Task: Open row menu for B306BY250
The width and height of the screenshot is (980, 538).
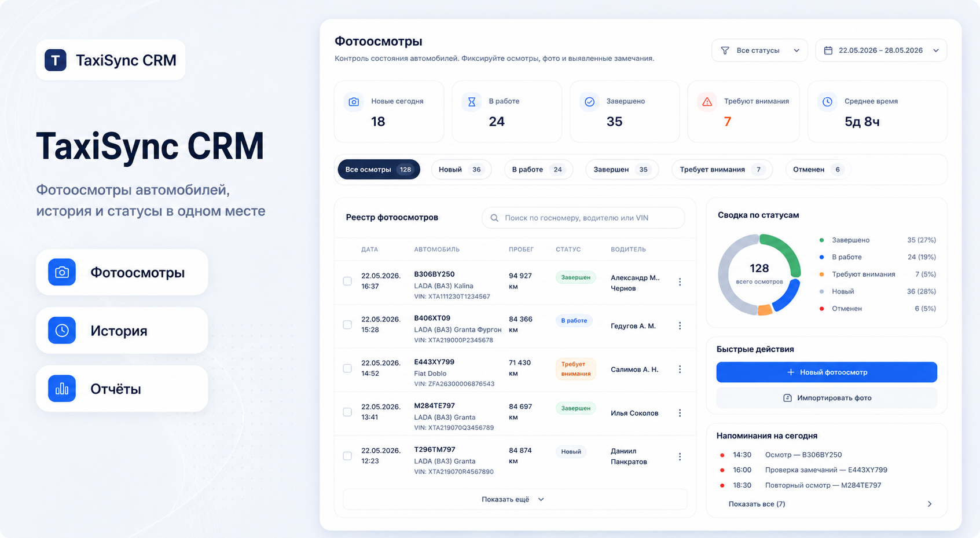Action: (x=680, y=281)
